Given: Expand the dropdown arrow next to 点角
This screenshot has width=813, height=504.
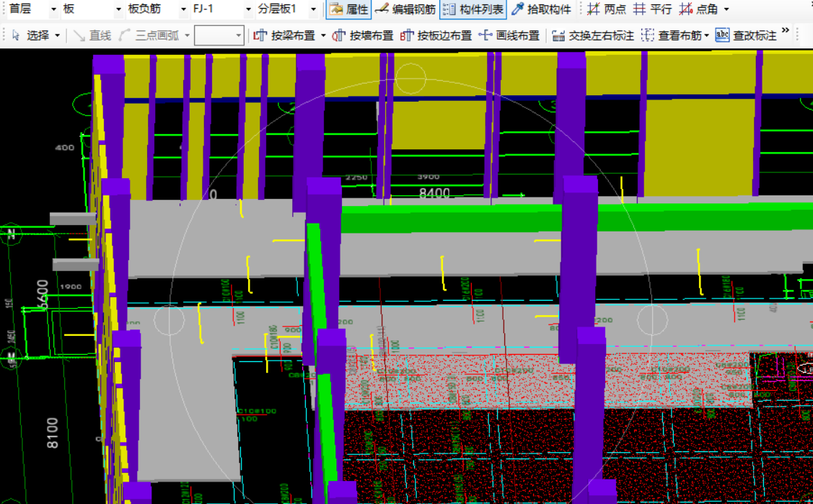Looking at the screenshot, I should (x=726, y=9).
